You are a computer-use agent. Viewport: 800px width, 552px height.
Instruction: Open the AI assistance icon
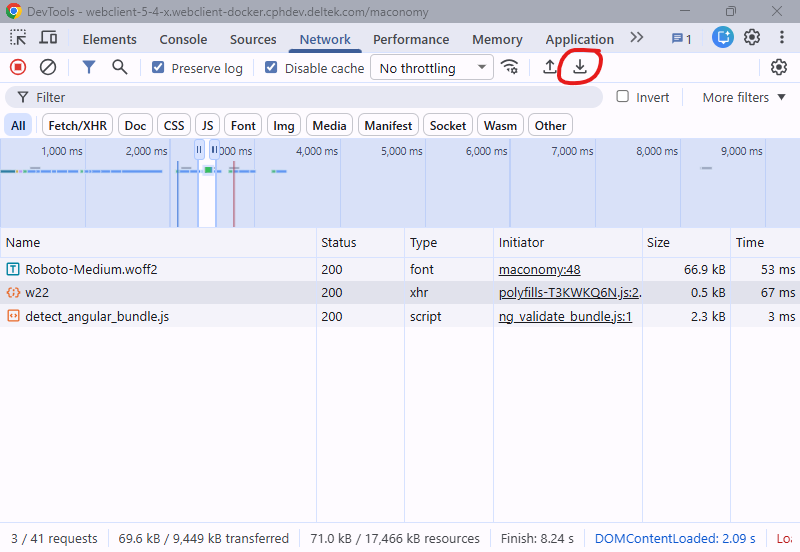click(722, 37)
